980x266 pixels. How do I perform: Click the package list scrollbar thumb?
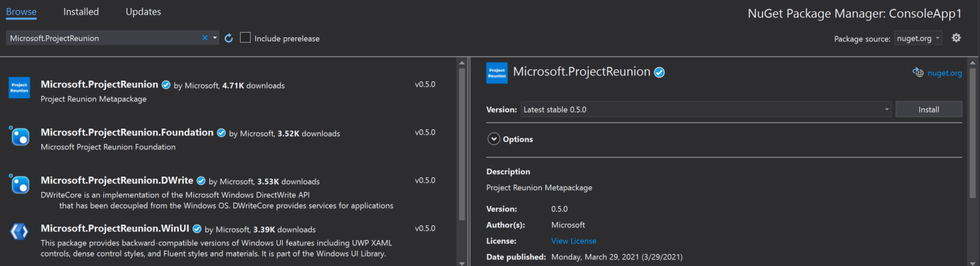[x=461, y=143]
